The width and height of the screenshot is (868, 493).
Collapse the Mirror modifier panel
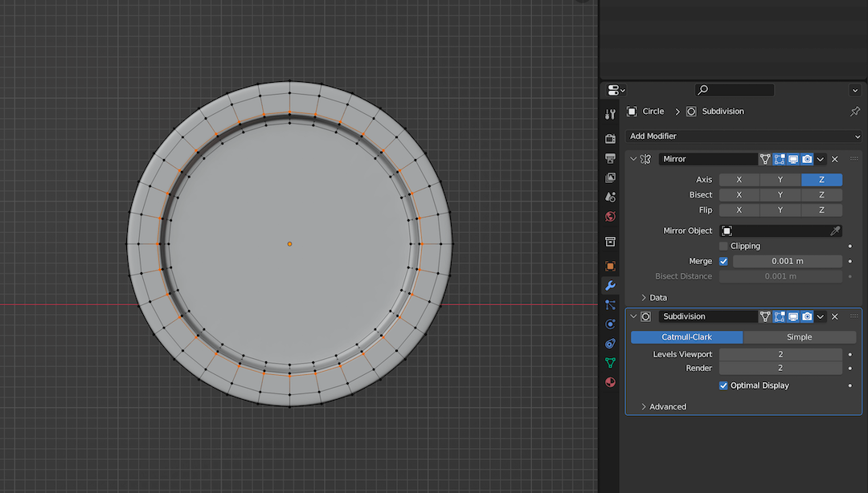pos(634,158)
